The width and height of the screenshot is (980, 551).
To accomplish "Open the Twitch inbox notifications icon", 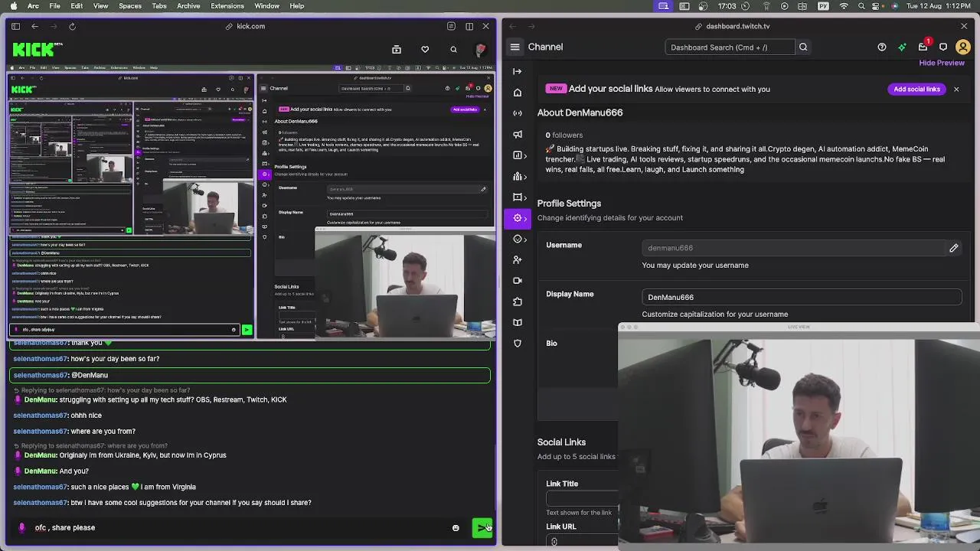I will [923, 47].
